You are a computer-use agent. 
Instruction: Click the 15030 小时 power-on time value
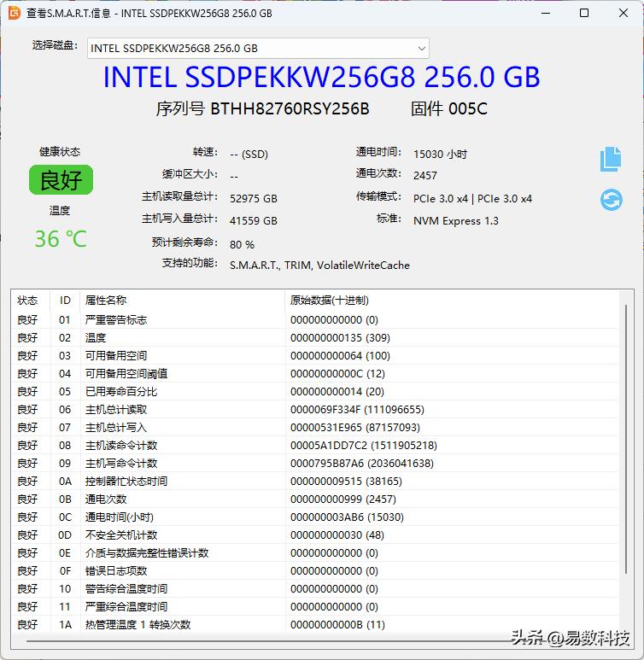tap(440, 154)
